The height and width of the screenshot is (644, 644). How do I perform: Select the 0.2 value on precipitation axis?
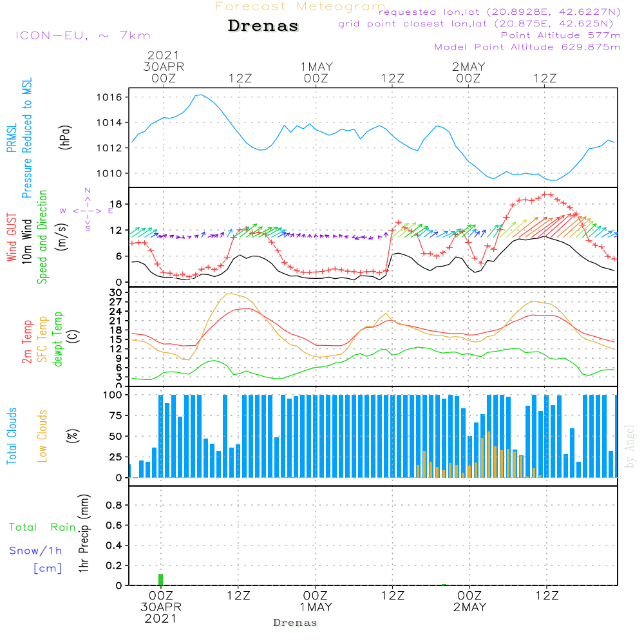[x=114, y=565]
